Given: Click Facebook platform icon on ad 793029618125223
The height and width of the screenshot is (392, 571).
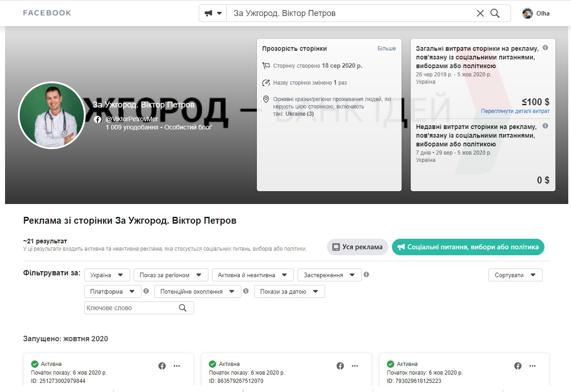Looking at the screenshot, I should (x=518, y=366).
